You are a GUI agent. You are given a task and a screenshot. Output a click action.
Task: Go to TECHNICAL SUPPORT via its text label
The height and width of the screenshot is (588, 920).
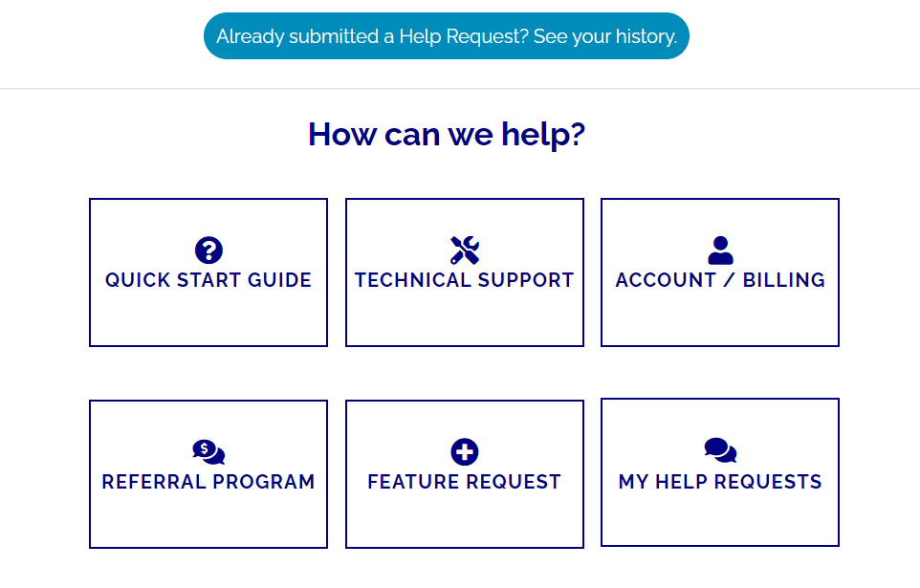[x=465, y=280]
